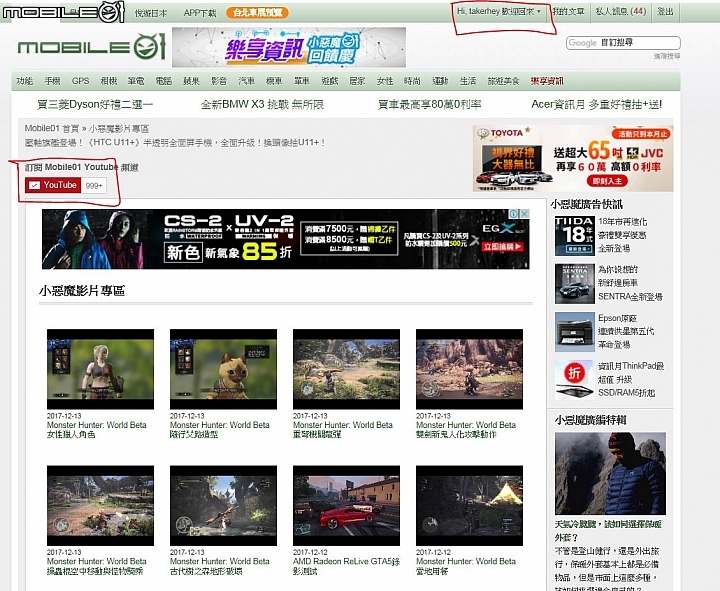Select red 樂享資訊 in the navigation bar
Screen dimensions: 720x591
(x=547, y=81)
